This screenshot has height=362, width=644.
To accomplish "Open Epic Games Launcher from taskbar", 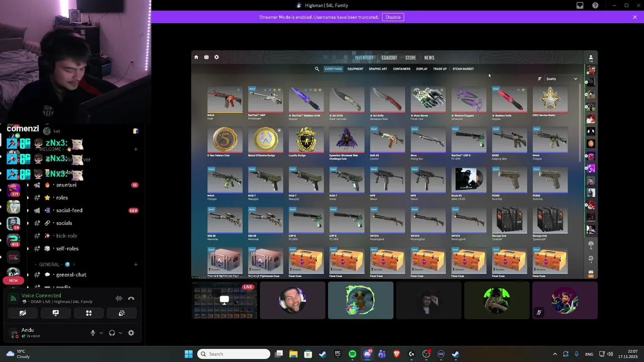I will tap(338, 354).
